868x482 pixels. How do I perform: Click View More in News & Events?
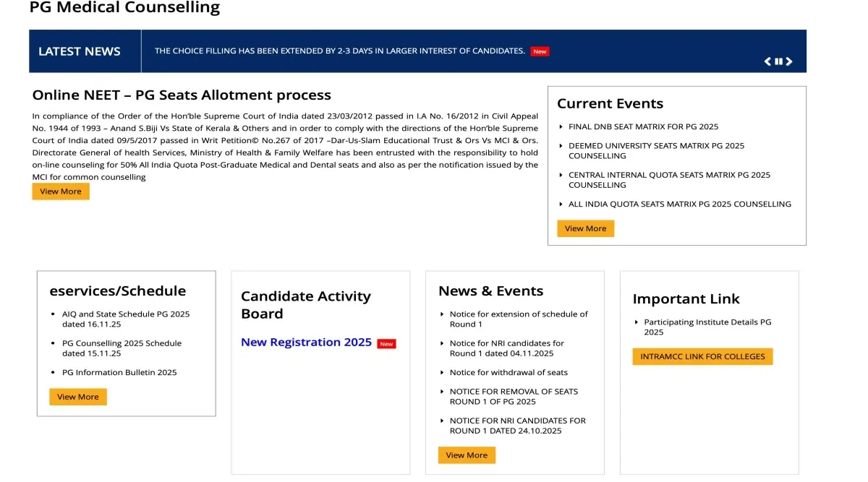click(467, 455)
